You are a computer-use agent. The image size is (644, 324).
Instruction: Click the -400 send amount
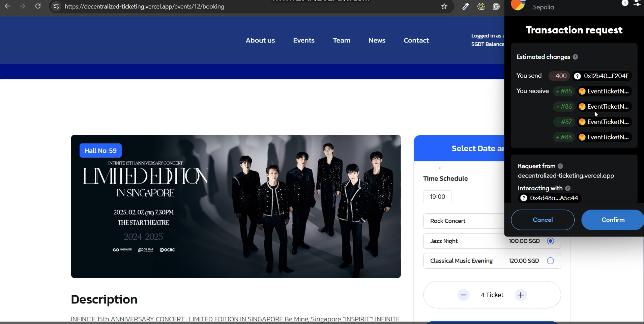coord(559,76)
